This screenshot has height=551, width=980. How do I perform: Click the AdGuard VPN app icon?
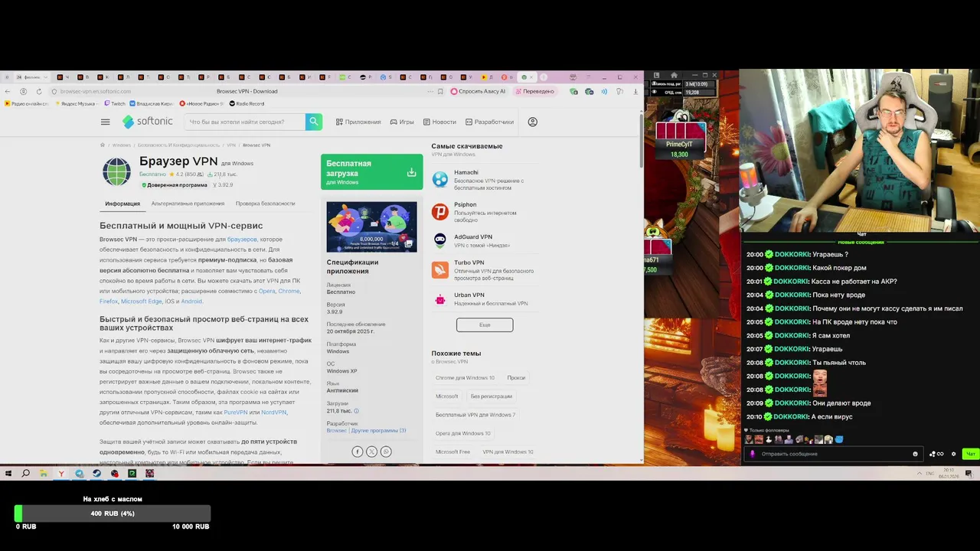pyautogui.click(x=440, y=240)
